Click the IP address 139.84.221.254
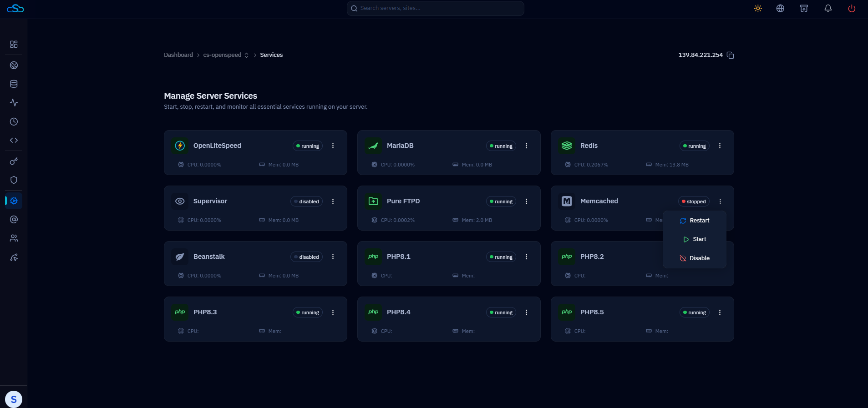 tap(700, 55)
